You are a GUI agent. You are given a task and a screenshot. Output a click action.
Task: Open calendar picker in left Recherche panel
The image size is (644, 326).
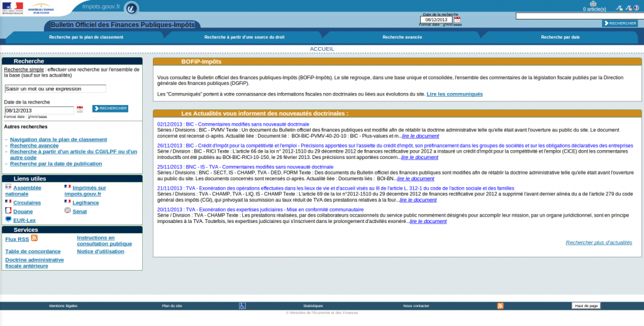pos(80,109)
